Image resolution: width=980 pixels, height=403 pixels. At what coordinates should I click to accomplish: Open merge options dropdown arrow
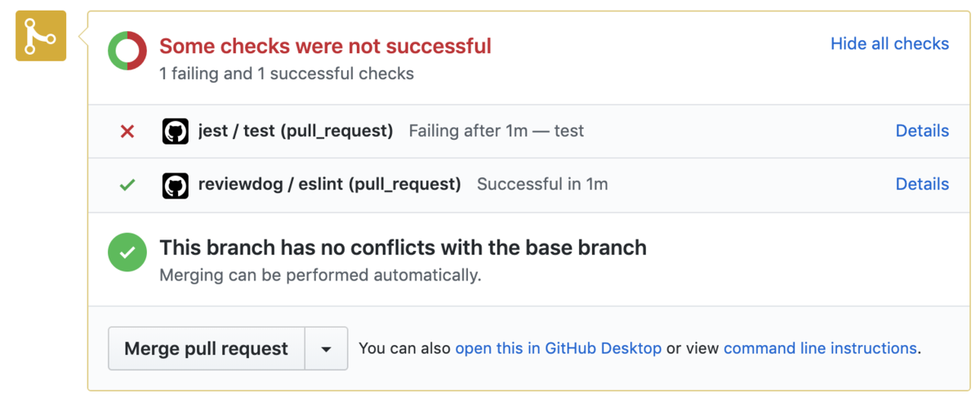click(x=327, y=349)
